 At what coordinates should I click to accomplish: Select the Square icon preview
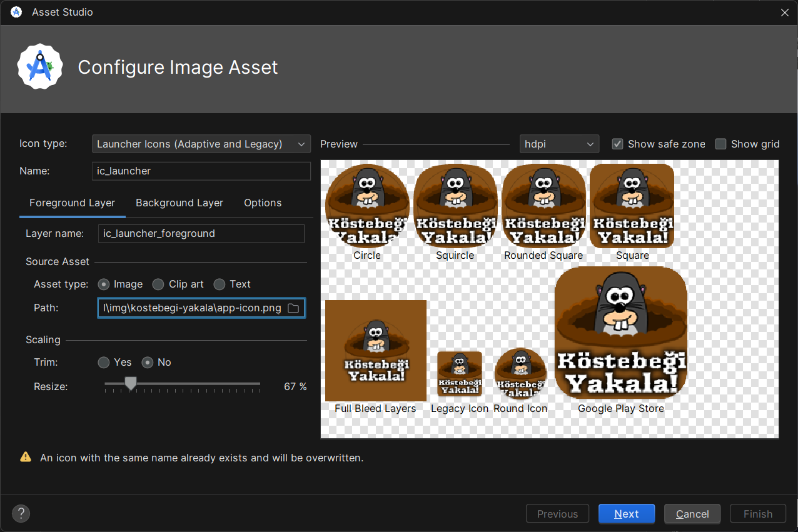[x=632, y=206]
